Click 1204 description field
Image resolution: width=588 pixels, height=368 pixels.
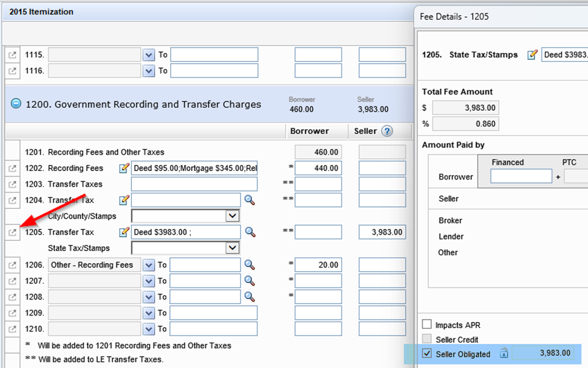[x=186, y=200]
